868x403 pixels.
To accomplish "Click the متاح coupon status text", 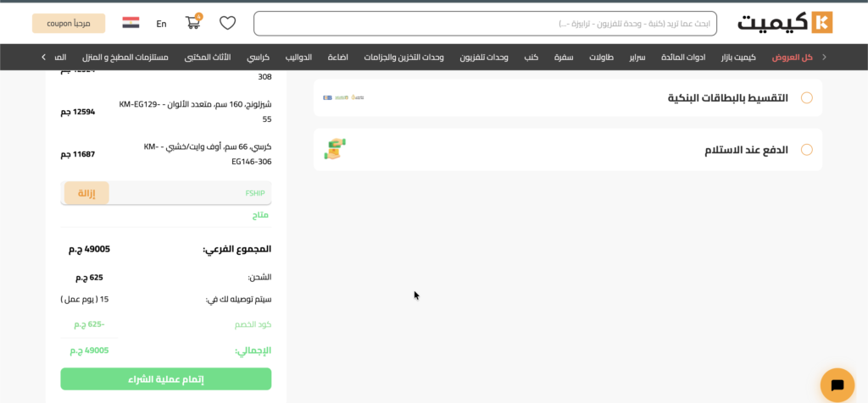I will pyautogui.click(x=261, y=215).
